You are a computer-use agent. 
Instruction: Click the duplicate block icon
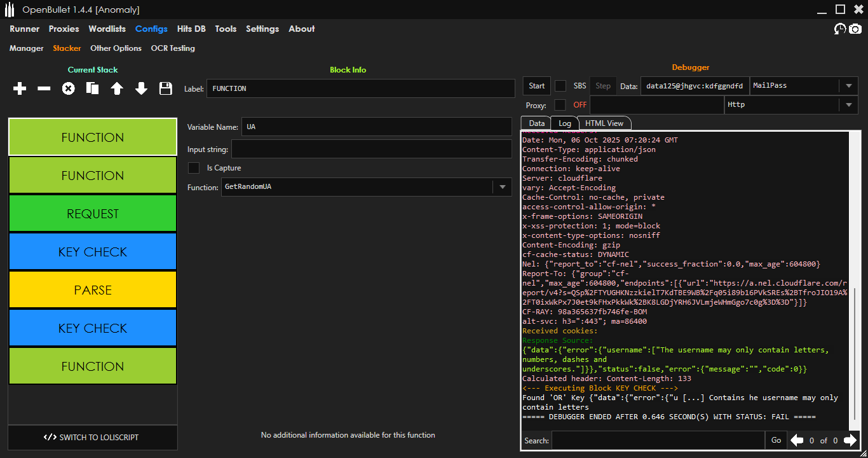[x=93, y=89]
